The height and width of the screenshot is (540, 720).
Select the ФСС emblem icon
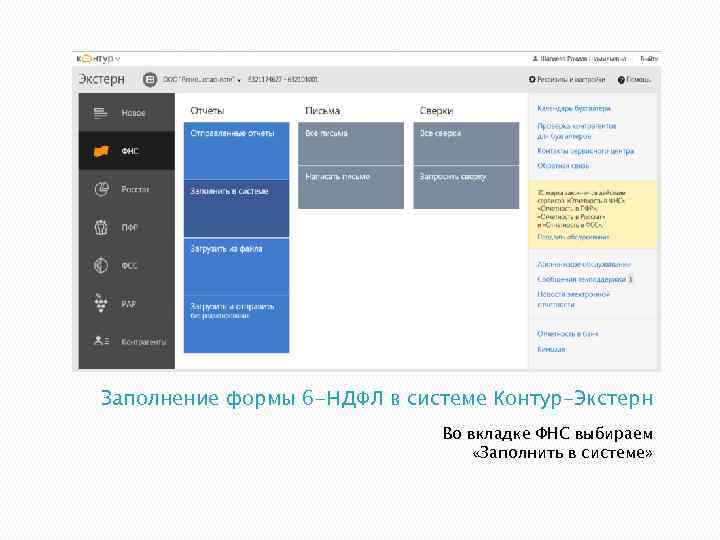[101, 265]
